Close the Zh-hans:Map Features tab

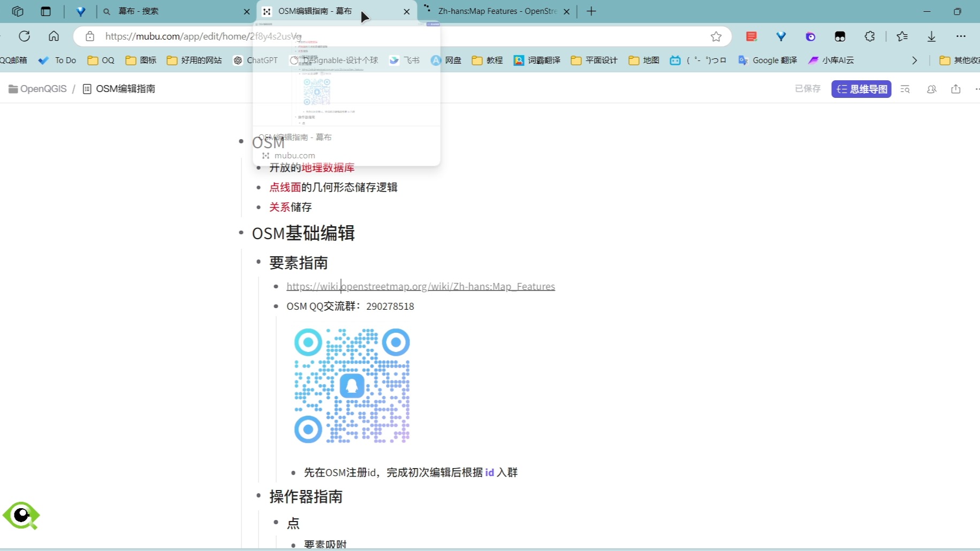567,11
